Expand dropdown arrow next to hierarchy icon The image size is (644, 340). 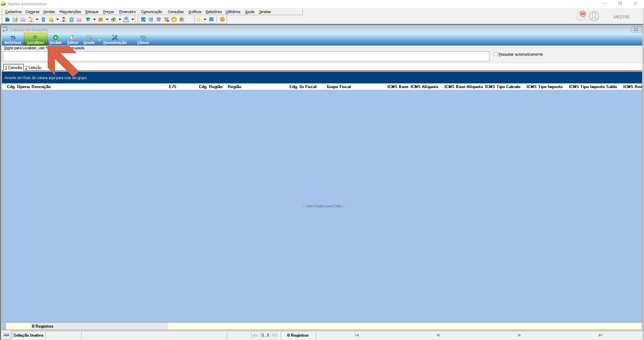pyautogui.click(x=37, y=19)
